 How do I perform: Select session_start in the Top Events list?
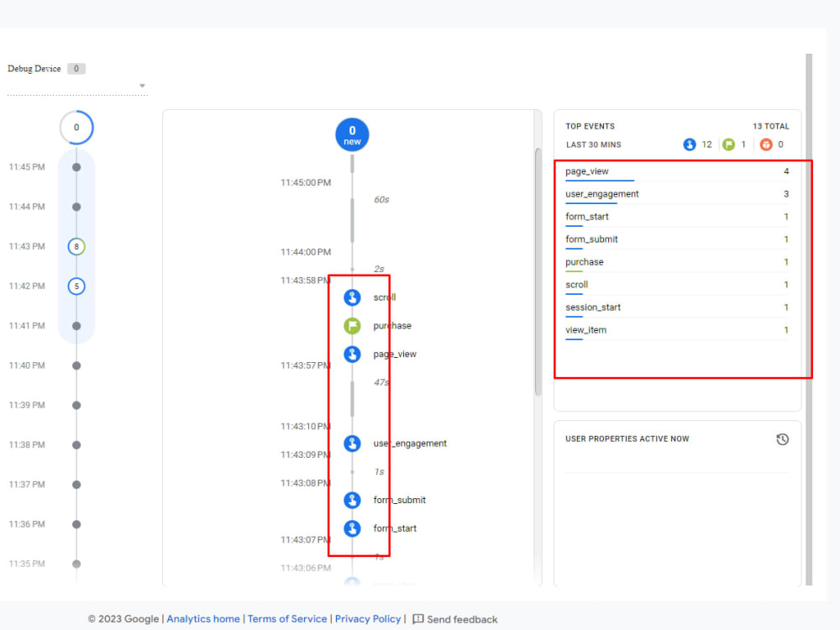click(592, 307)
